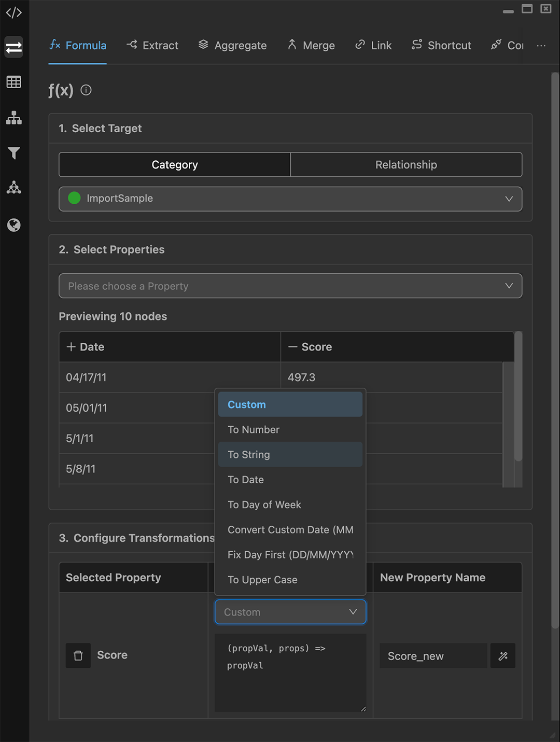The image size is (560, 742).
Task: Switch target to Relationship
Action: click(x=406, y=165)
